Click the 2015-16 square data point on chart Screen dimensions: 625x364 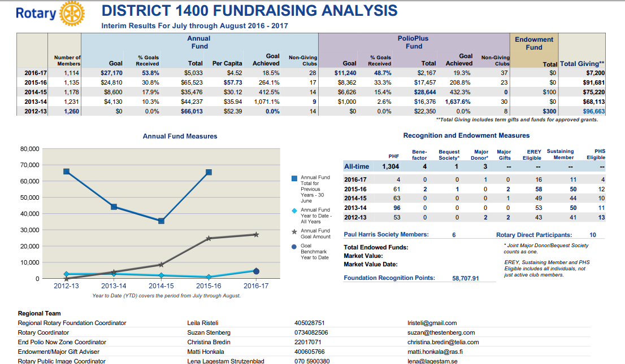point(209,173)
